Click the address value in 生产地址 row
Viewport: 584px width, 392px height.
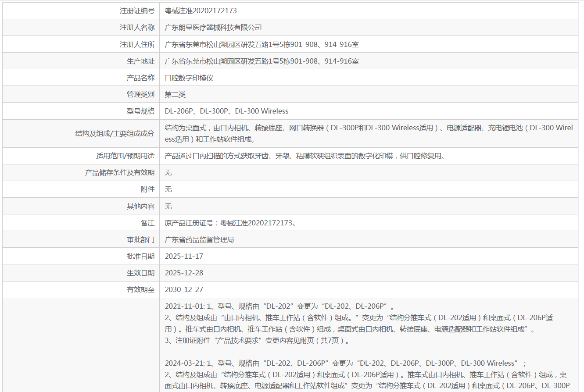click(x=262, y=61)
